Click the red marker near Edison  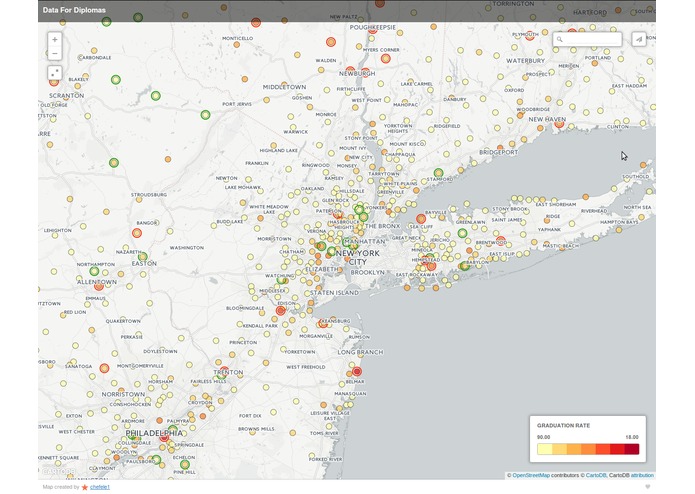point(281,311)
